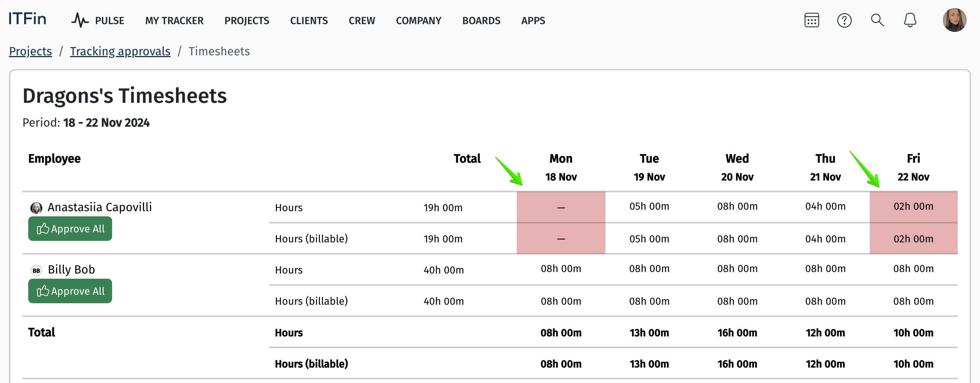Follow the Tracking approvals breadcrumb link
Viewport: 980px width, 383px height.
[120, 51]
